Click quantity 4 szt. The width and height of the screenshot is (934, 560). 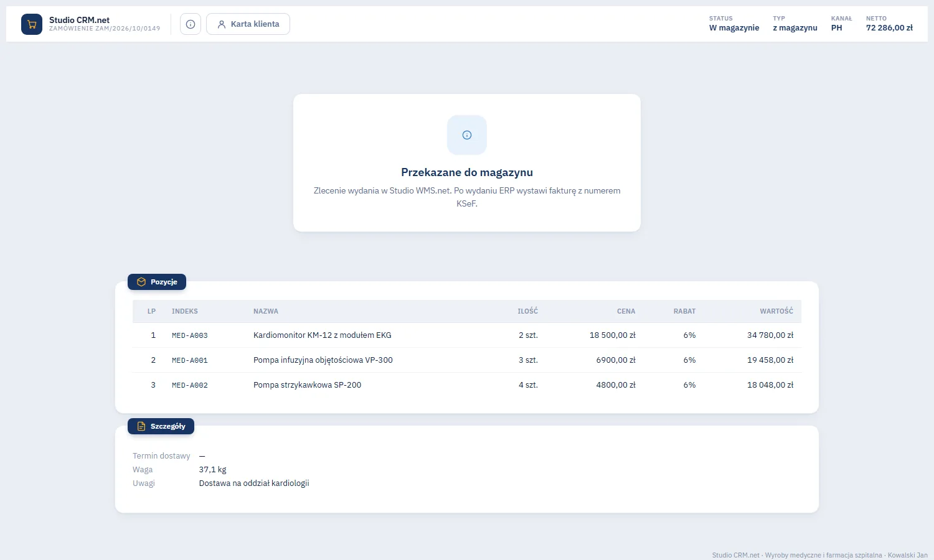coord(528,385)
